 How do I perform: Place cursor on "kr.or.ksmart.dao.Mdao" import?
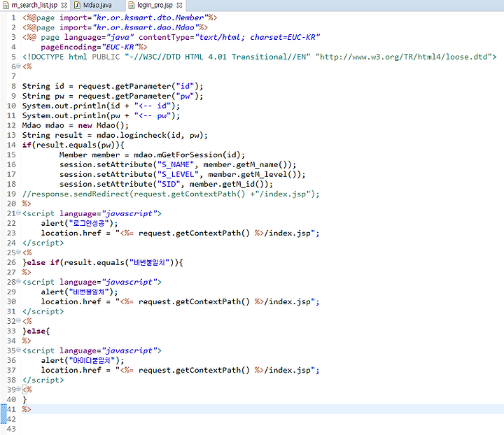pos(146,27)
